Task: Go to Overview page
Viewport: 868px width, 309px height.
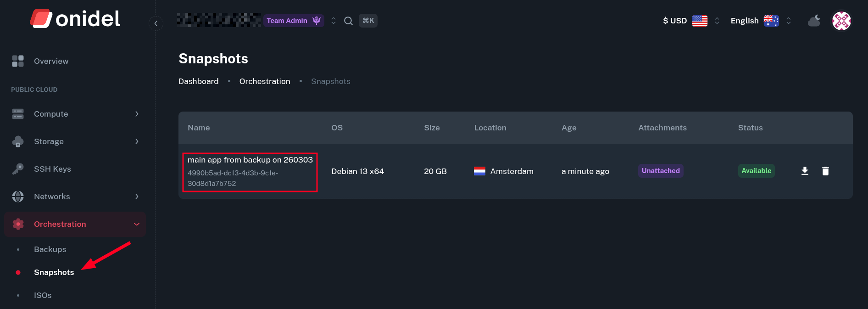Action: [x=51, y=61]
